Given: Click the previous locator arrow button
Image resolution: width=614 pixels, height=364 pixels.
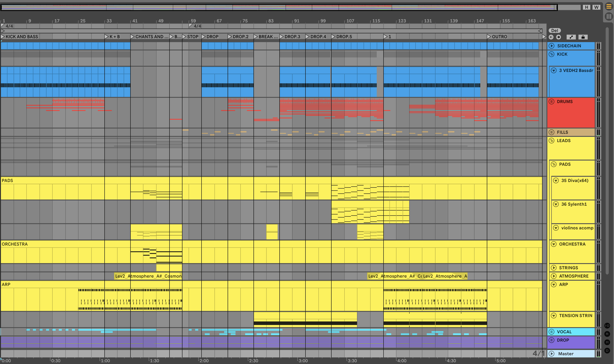Looking at the screenshot, I should [551, 37].
